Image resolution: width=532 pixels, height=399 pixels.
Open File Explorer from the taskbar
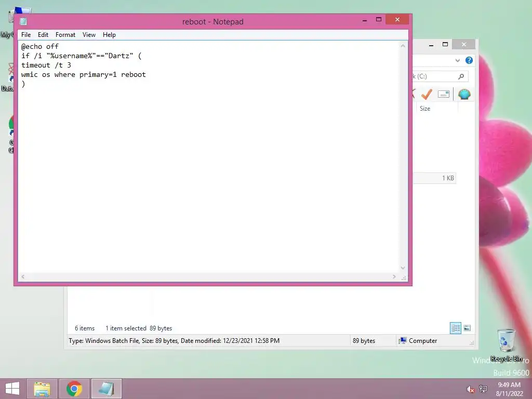42,389
